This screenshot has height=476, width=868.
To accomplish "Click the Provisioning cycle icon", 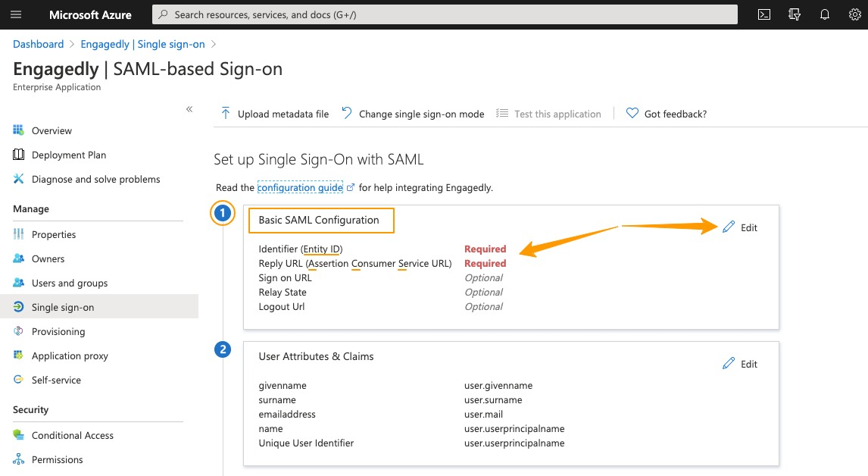I will (x=18, y=330).
